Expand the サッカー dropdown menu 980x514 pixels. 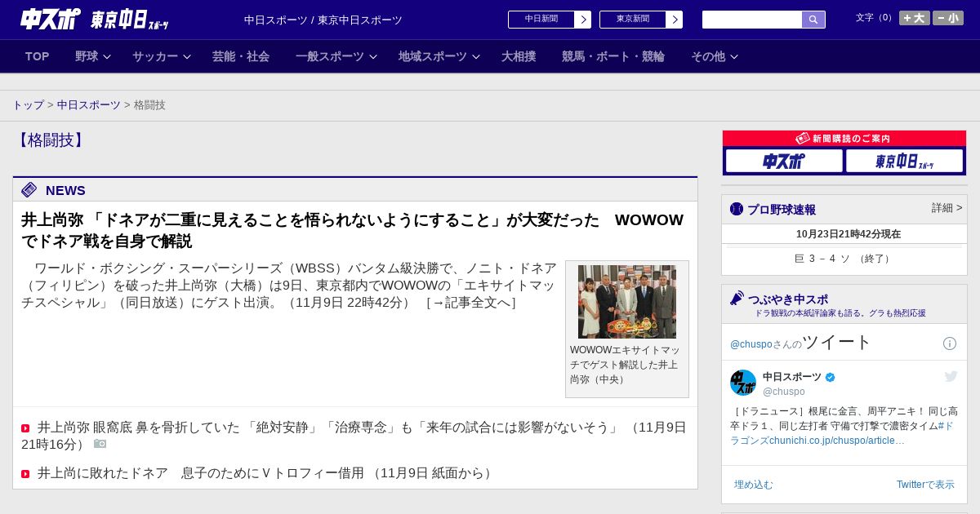coord(162,56)
